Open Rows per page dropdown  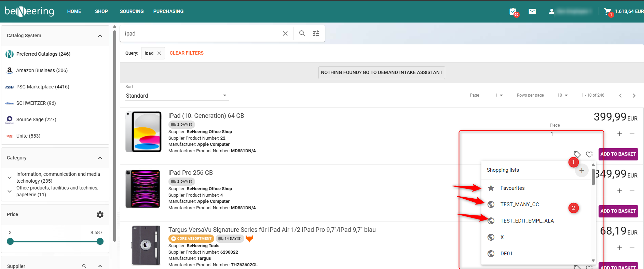[x=562, y=95]
